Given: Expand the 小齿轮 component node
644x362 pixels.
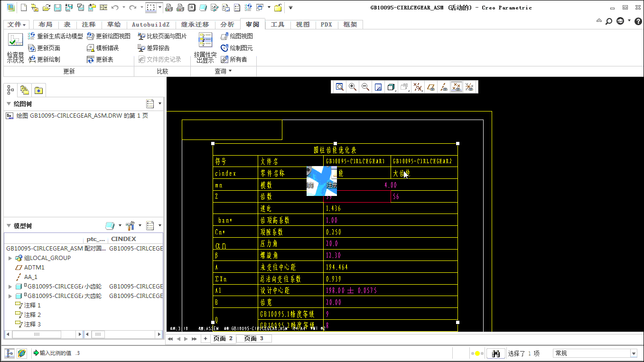Looking at the screenshot, I should coord(10,287).
